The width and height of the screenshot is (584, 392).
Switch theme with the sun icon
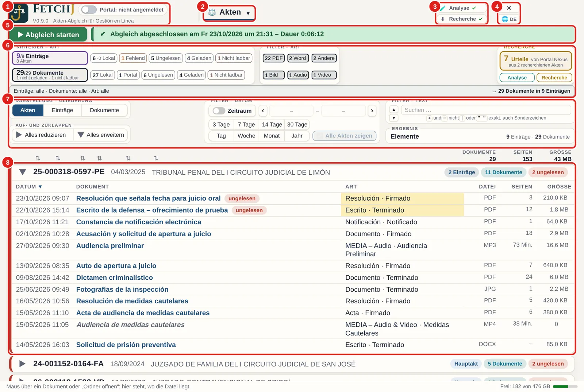coord(509,8)
